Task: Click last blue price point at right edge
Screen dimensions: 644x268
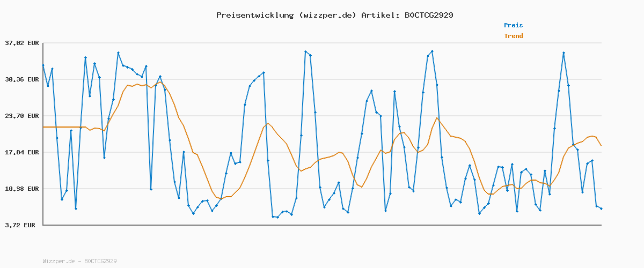Action: point(601,209)
